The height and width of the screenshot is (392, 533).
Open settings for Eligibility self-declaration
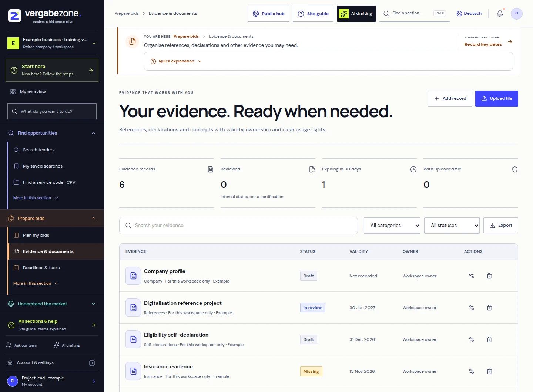pos(472,339)
